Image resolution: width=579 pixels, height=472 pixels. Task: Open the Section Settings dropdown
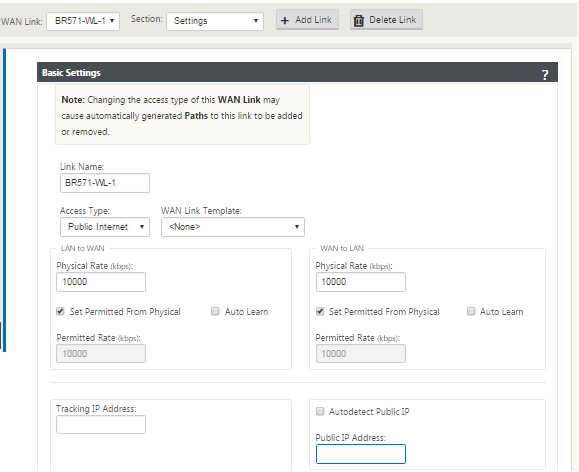click(x=215, y=21)
